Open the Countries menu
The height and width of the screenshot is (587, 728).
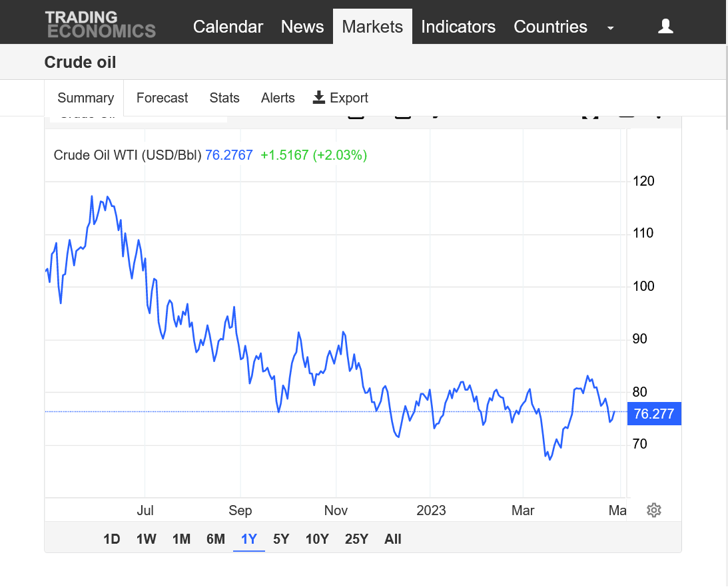pos(550,27)
